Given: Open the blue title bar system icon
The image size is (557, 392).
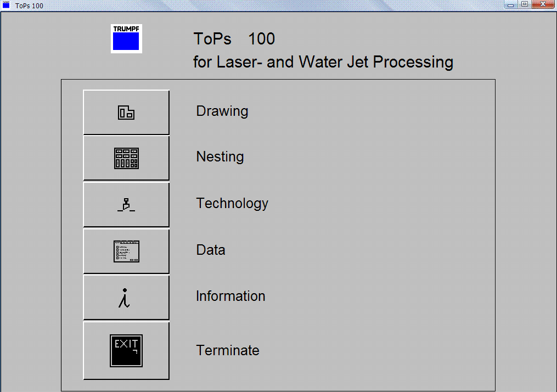Looking at the screenshot, I should pos(6,4).
